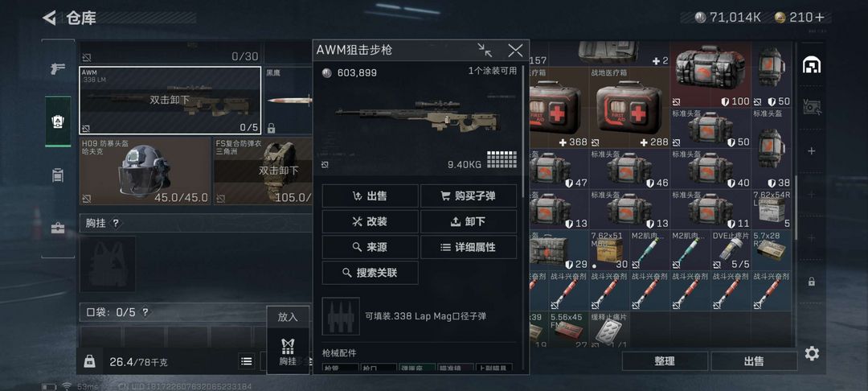Open the weight lock bag icon
Image resolution: width=868 pixels, height=391 pixels.
tap(89, 362)
